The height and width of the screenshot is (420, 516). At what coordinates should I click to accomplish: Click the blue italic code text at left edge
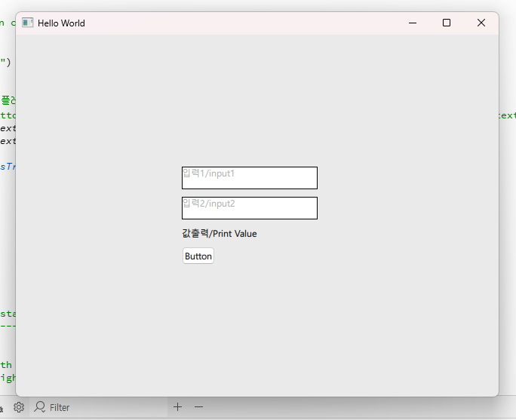click(x=7, y=166)
